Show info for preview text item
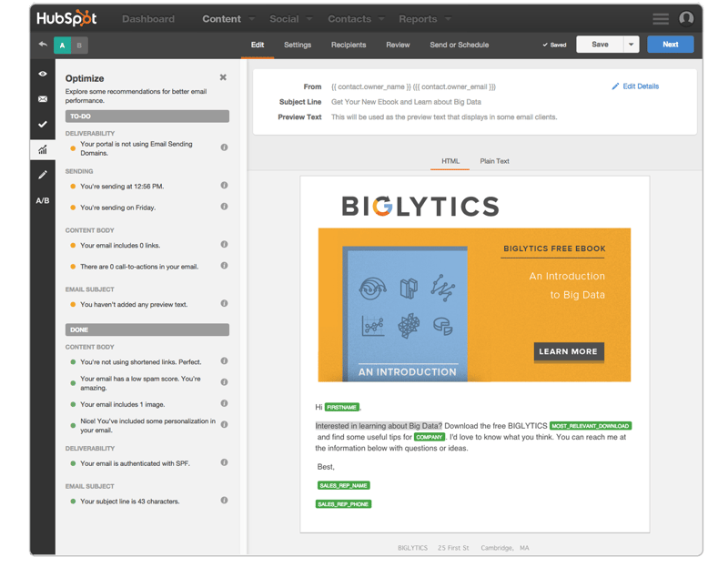The height and width of the screenshot is (588, 728). (224, 303)
